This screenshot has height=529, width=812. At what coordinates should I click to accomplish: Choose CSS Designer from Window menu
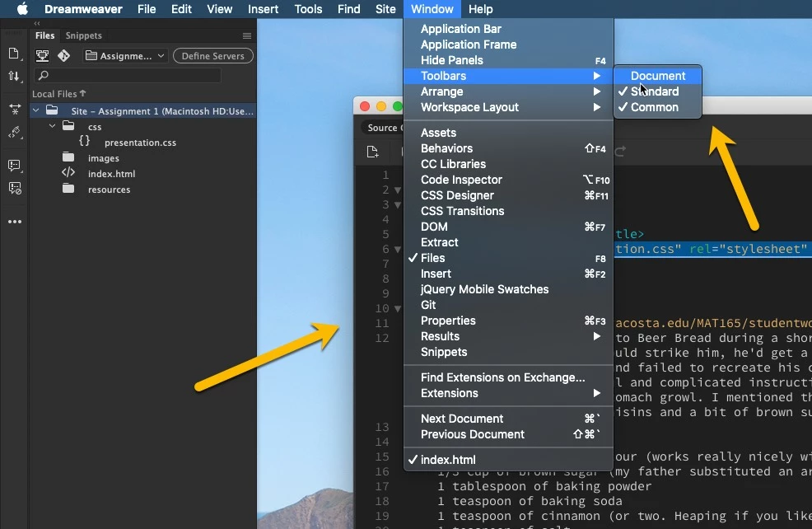coord(508,195)
